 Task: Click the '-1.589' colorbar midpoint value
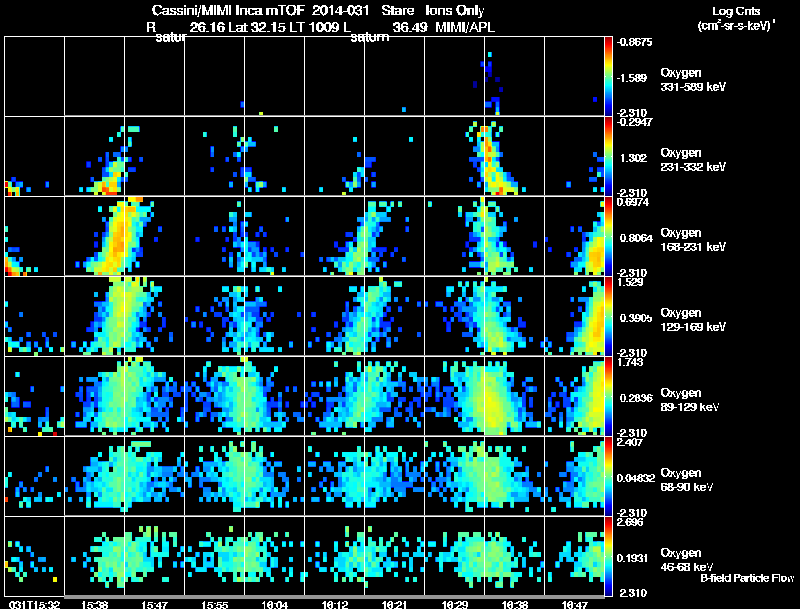click(632, 78)
